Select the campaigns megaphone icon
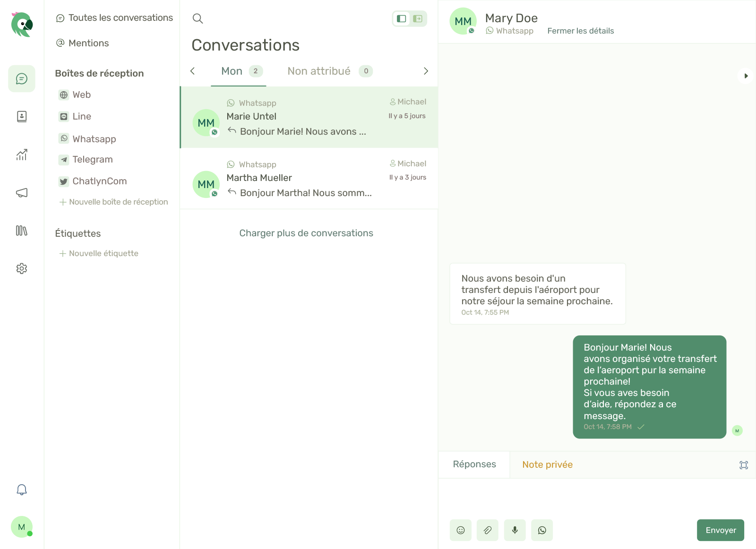This screenshot has width=756, height=549. [x=21, y=192]
